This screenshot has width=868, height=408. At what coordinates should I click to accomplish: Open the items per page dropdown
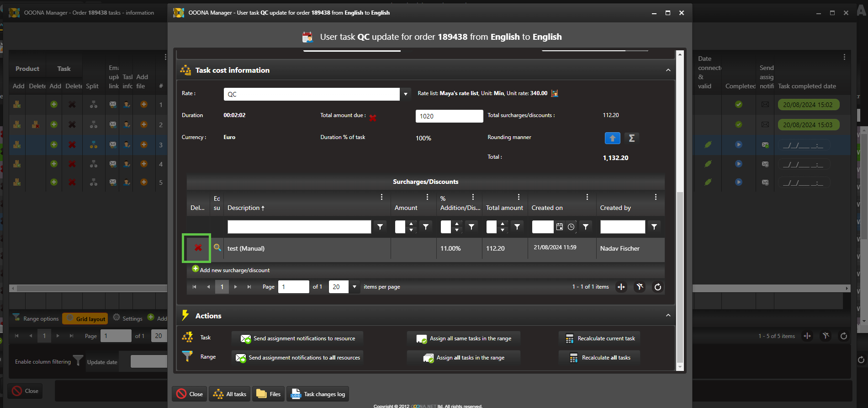click(354, 287)
